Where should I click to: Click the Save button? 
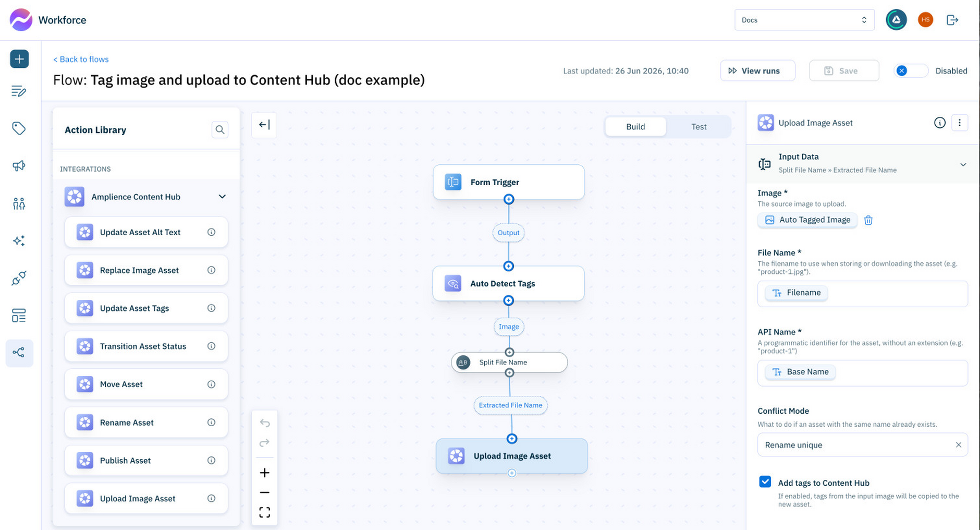(x=843, y=71)
